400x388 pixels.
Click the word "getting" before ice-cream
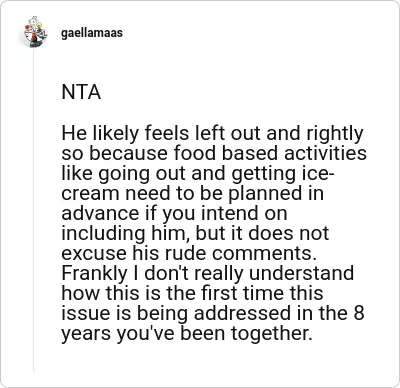tap(260, 174)
